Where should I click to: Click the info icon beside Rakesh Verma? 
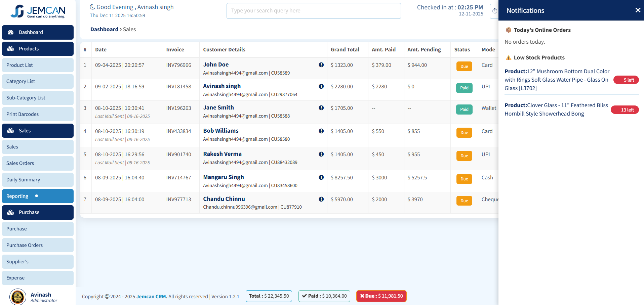point(321,154)
